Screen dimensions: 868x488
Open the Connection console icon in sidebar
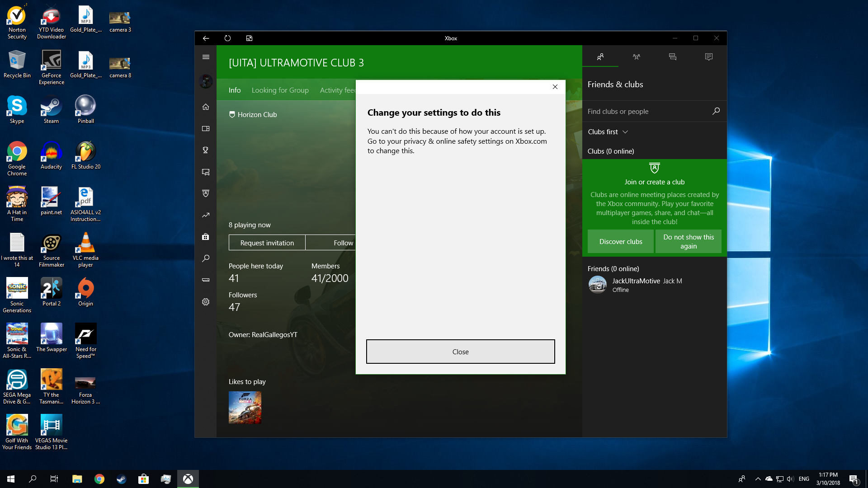(206, 280)
